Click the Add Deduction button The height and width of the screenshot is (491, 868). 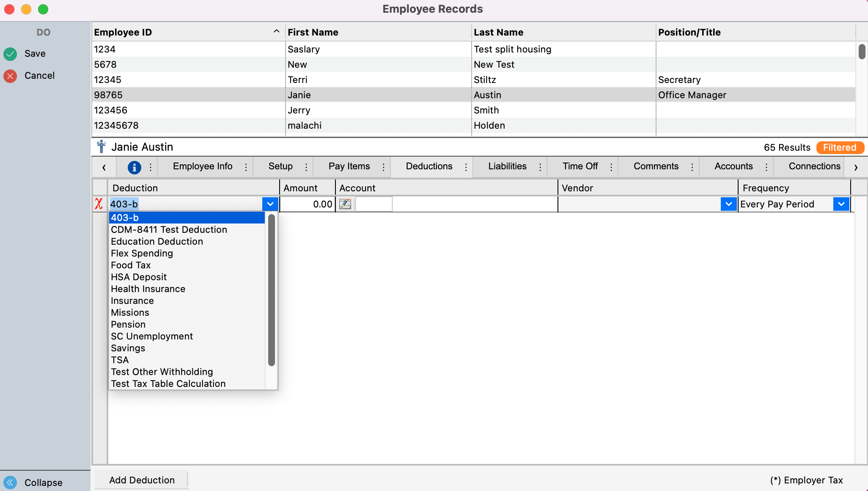pyautogui.click(x=142, y=480)
